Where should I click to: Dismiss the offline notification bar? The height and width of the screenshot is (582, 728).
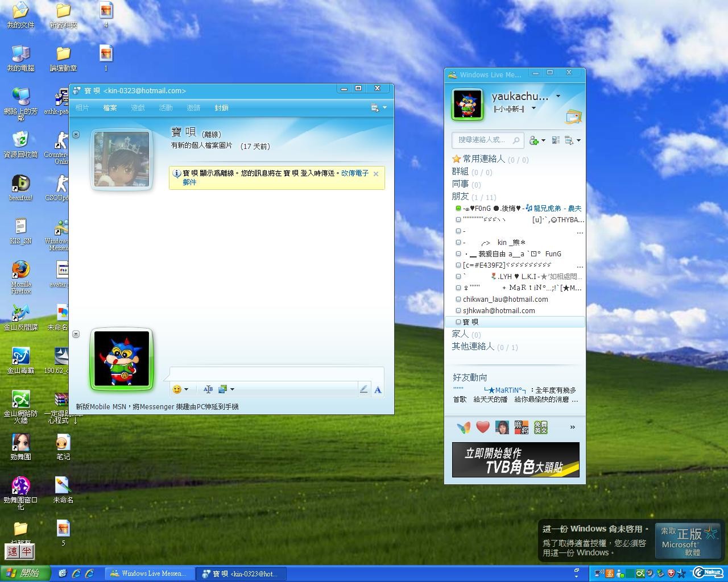tap(376, 174)
